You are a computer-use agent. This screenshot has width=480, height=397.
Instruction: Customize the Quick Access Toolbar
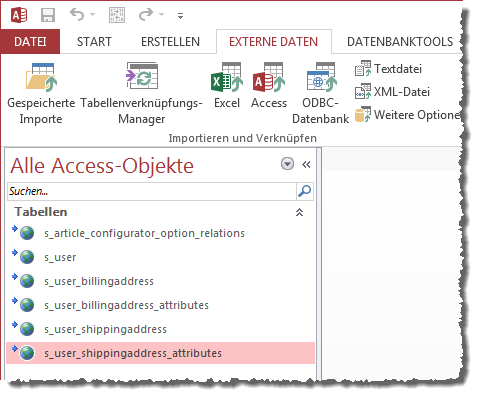pos(180,16)
